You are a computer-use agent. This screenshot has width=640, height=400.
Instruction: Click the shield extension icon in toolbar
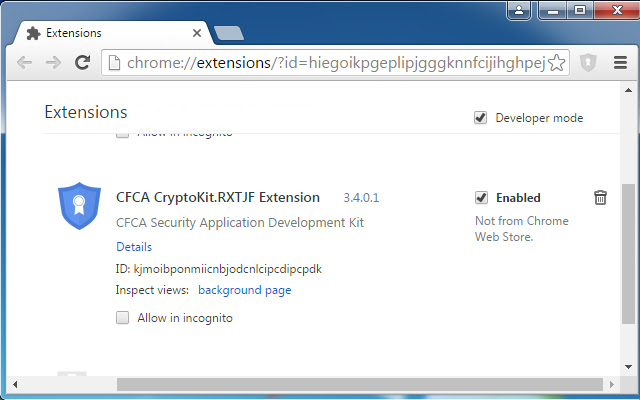click(588, 62)
